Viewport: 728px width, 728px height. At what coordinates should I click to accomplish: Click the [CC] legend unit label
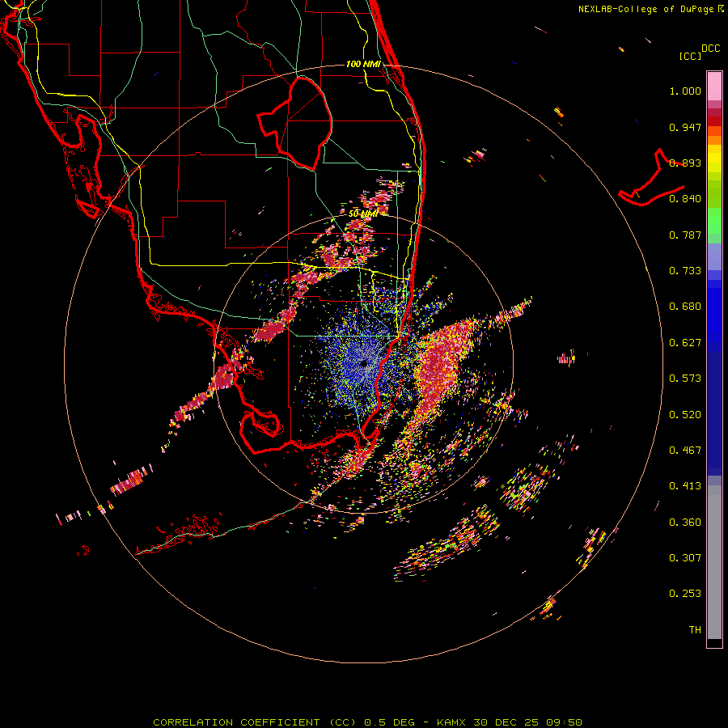tap(691, 56)
